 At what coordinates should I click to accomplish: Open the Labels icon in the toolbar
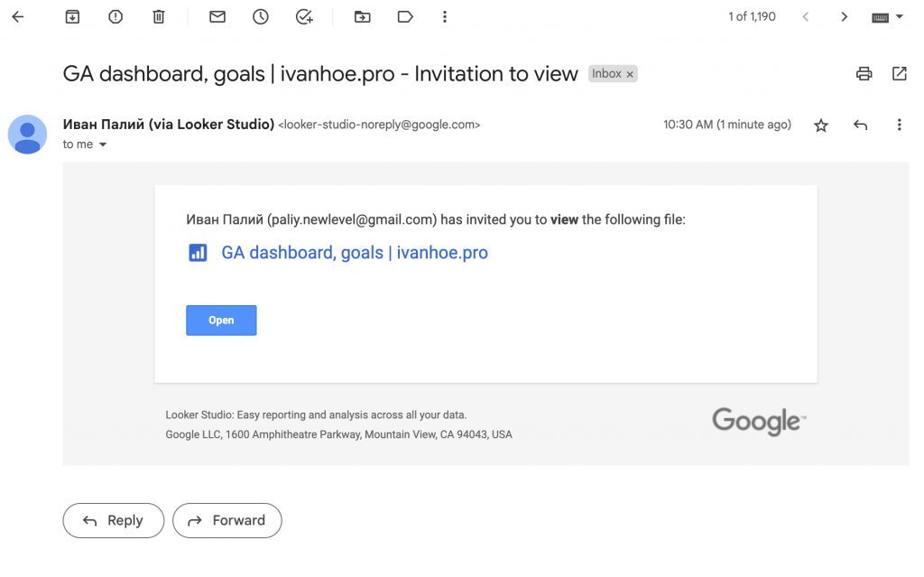(x=405, y=17)
